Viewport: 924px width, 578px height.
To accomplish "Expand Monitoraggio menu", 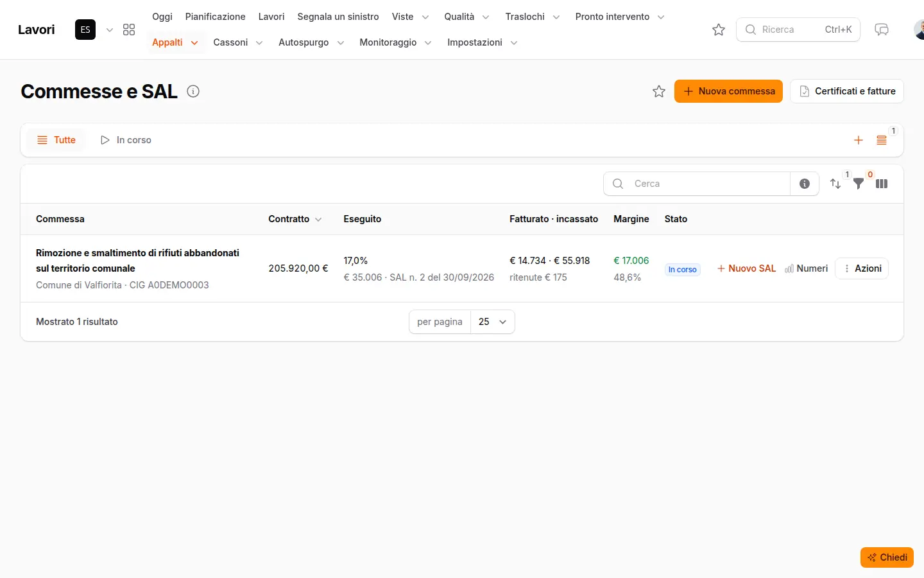I will [395, 42].
